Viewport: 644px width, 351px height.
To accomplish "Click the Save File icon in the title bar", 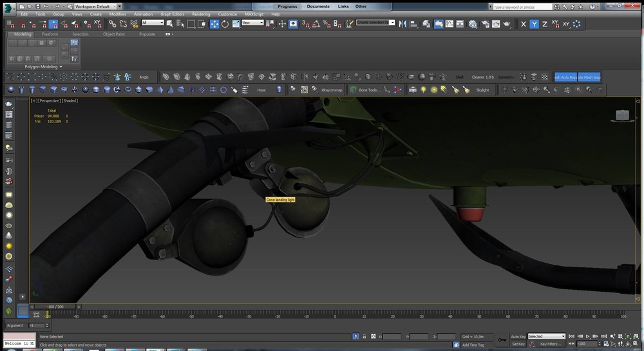I will tap(38, 6).
